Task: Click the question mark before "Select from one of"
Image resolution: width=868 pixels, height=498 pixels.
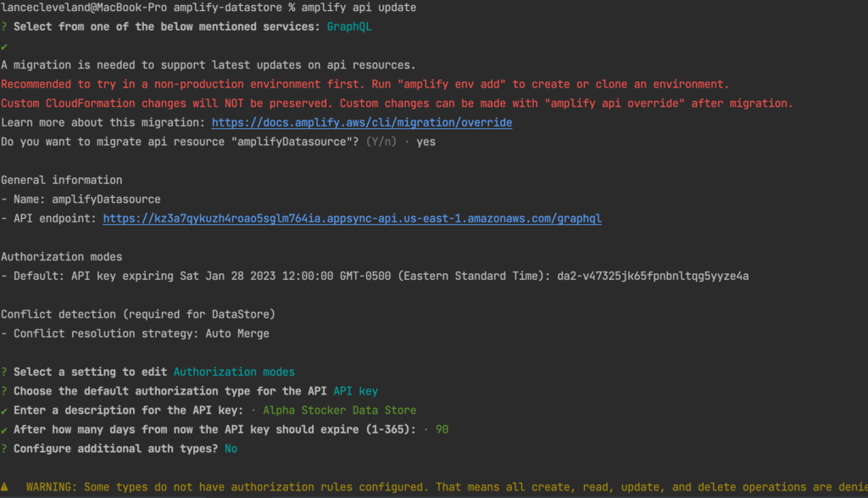Action: [5, 27]
